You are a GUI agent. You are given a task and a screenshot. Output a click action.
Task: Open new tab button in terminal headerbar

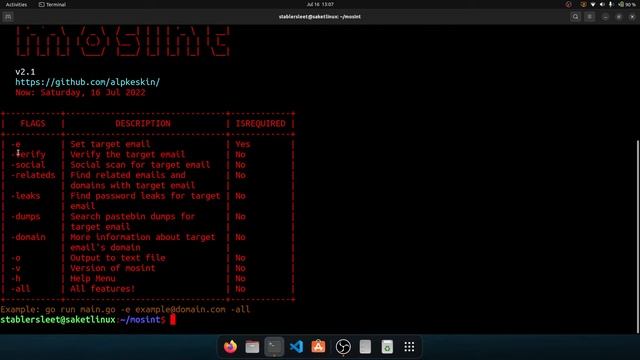pyautogui.click(x=8, y=17)
